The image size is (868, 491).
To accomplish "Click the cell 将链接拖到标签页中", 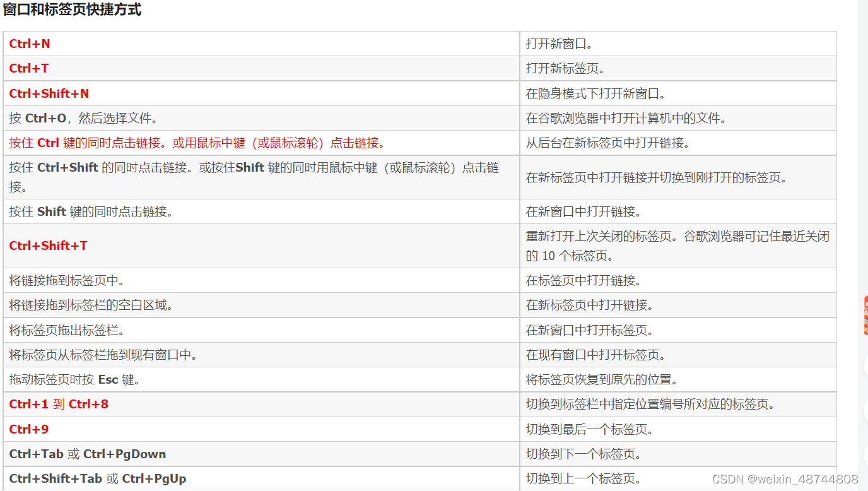I will tap(261, 280).
